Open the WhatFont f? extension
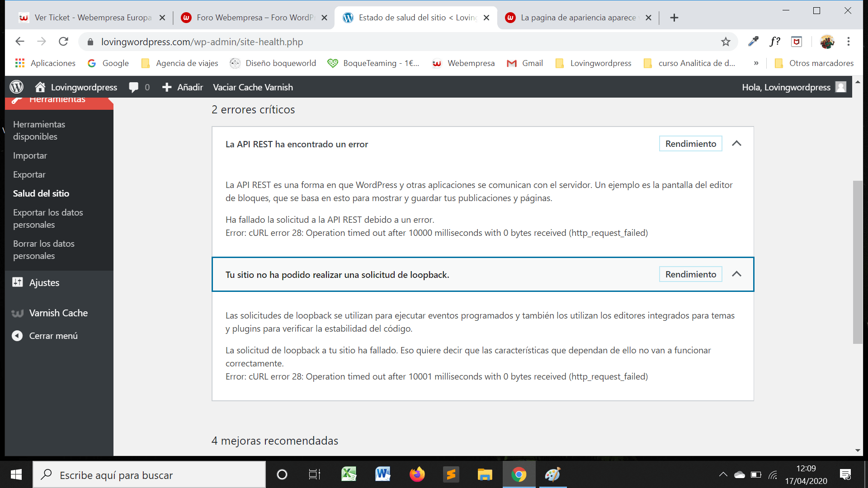Viewport: 868px width, 488px height. click(775, 42)
